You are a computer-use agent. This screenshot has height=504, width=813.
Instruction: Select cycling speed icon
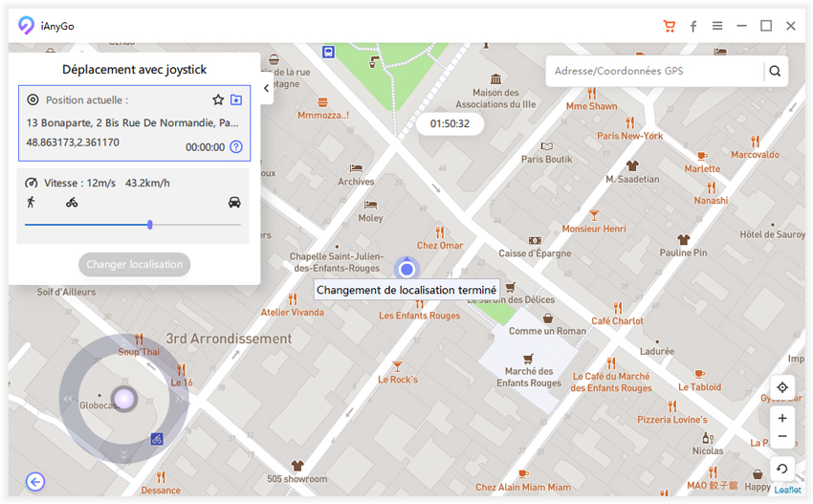coord(72,202)
